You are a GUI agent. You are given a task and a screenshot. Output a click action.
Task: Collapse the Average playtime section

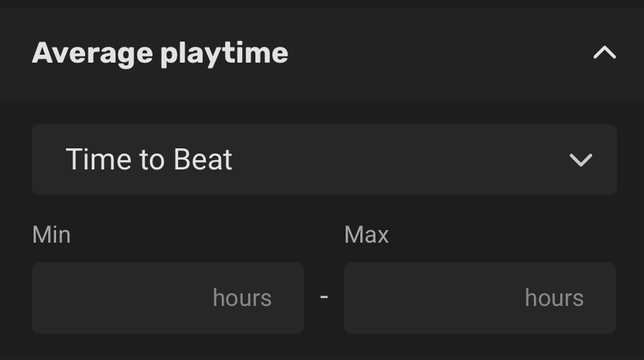pyautogui.click(x=604, y=53)
